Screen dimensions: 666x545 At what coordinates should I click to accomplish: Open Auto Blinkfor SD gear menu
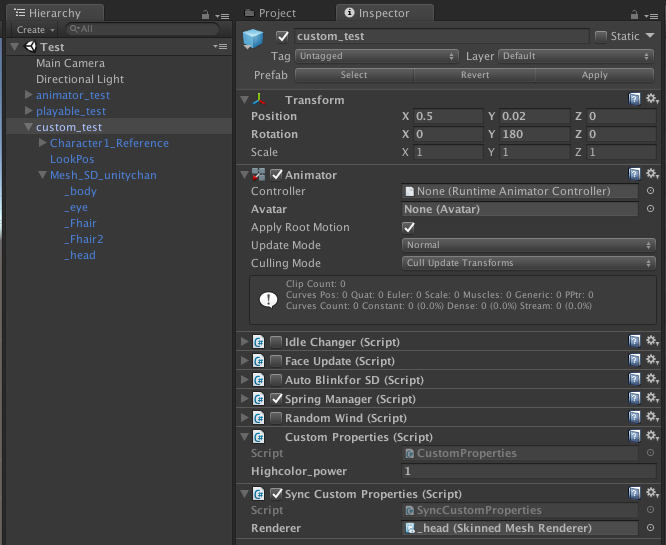pos(652,379)
